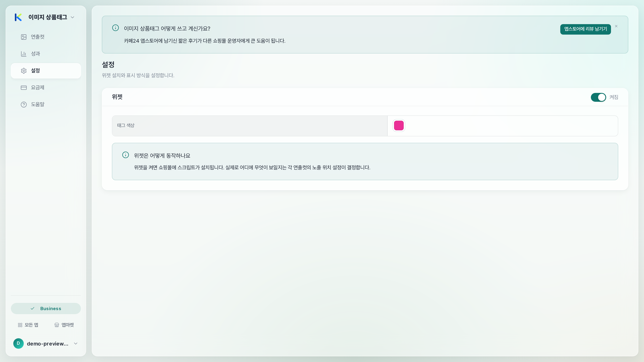This screenshot has width=644, height=362.
Task: Expand the 이미지 상품태그 app switcher chevron
Action: pos(72,17)
